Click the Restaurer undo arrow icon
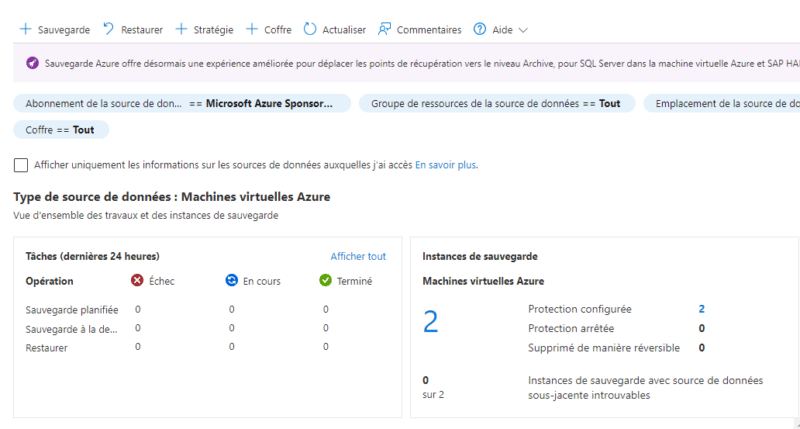 pos(108,29)
